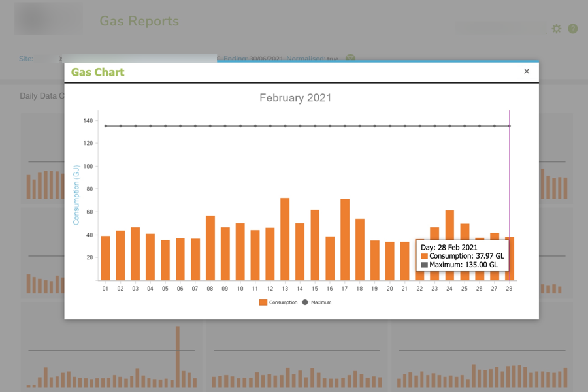Click the orange Consumption swatch in the tooltip
The width and height of the screenshot is (588, 392).
[x=425, y=255]
